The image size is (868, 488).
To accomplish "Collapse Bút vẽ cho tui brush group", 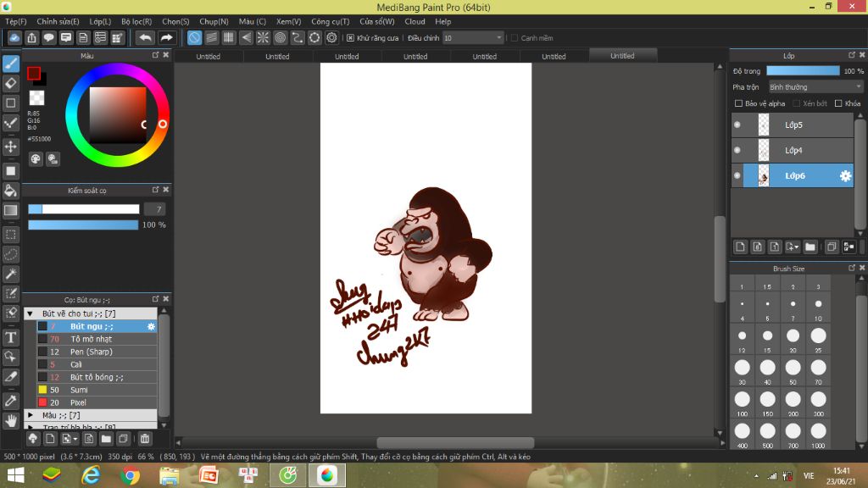I will pos(31,313).
